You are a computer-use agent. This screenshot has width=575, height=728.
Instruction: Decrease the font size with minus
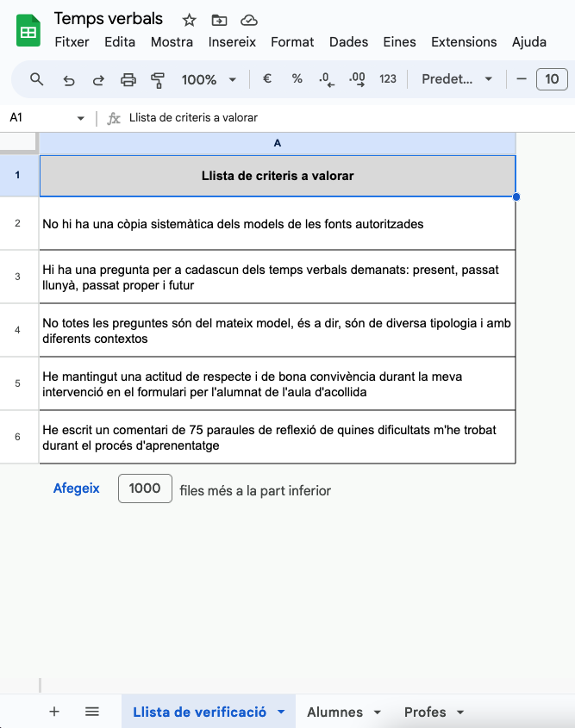pos(521,79)
